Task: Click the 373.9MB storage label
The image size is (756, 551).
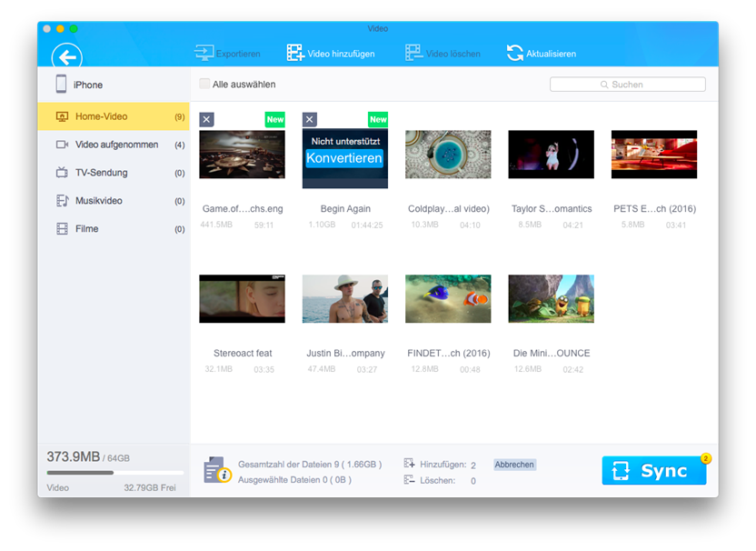Action: [74, 456]
